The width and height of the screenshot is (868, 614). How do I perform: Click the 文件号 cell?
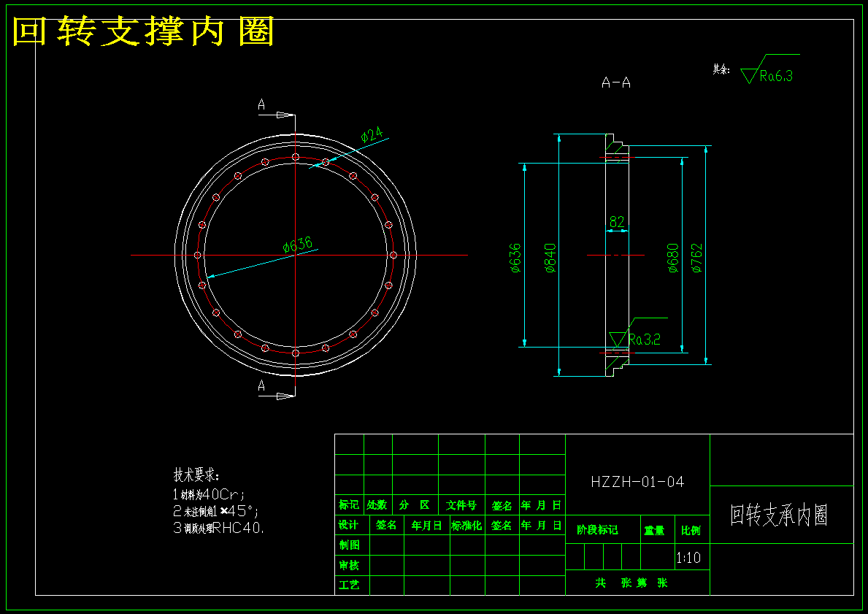pos(461,505)
